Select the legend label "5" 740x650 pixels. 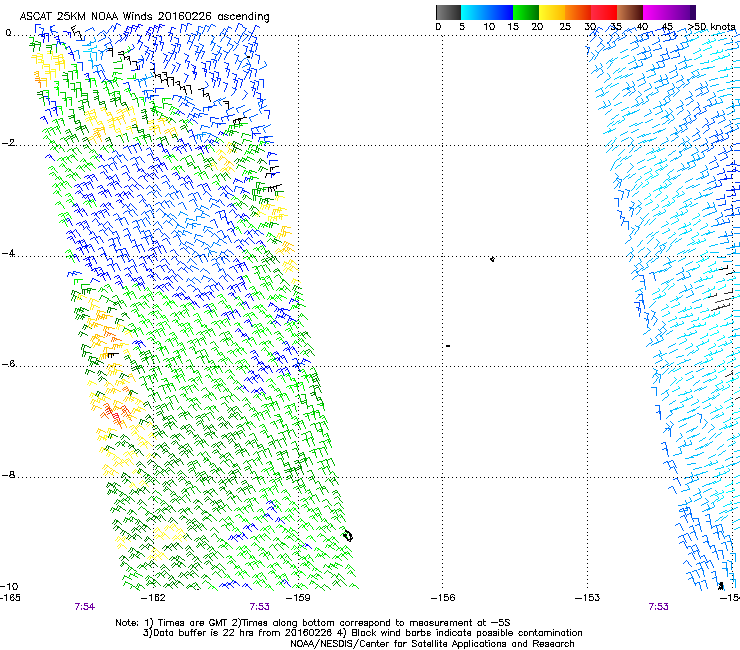pos(462,27)
